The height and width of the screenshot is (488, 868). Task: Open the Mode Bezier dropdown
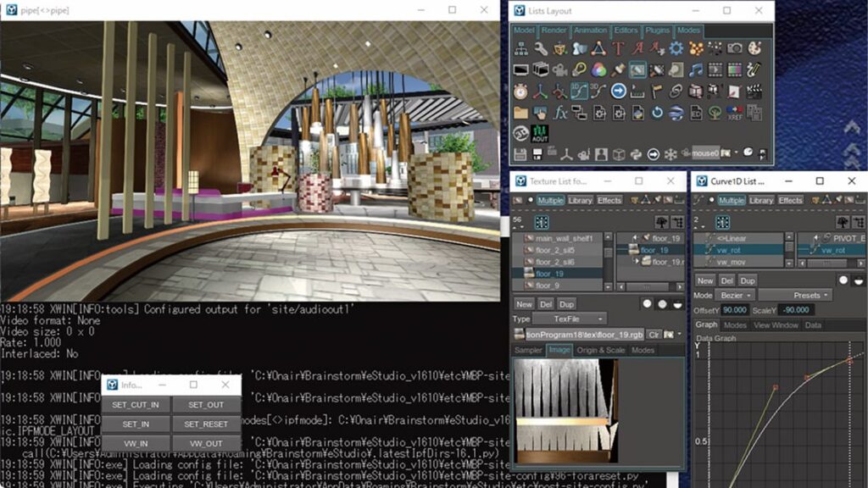pyautogui.click(x=735, y=295)
